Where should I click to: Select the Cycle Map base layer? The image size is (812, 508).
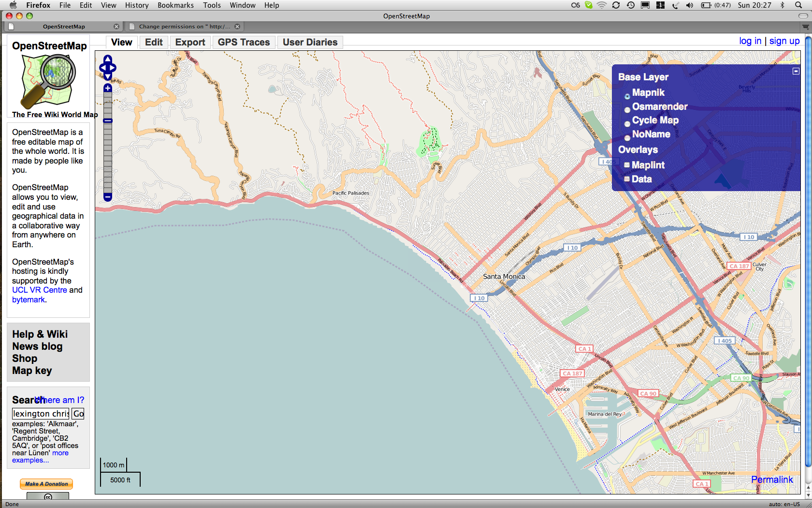627,124
